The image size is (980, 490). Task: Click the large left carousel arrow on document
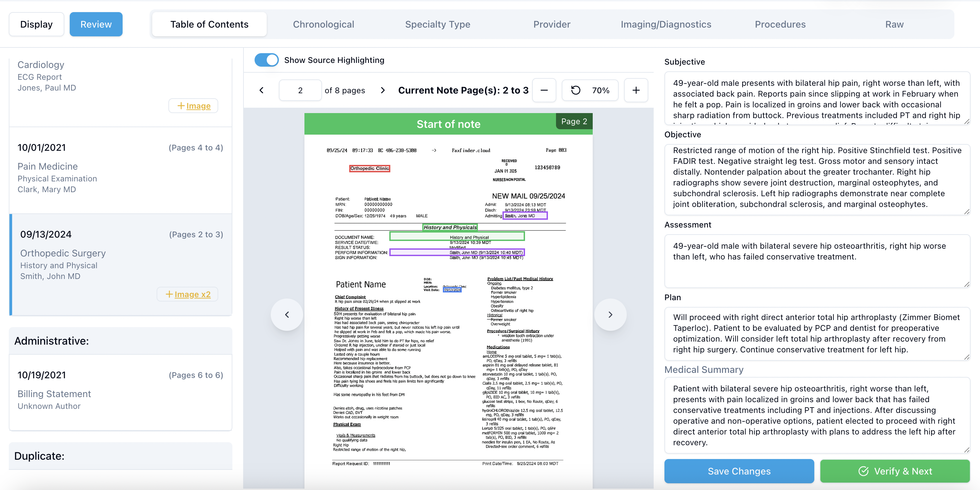pyautogui.click(x=287, y=315)
